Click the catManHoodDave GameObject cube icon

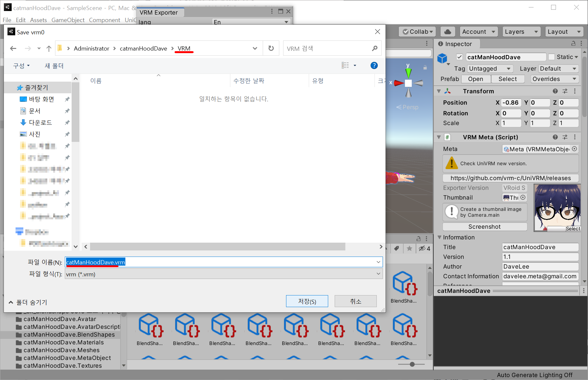coord(442,59)
